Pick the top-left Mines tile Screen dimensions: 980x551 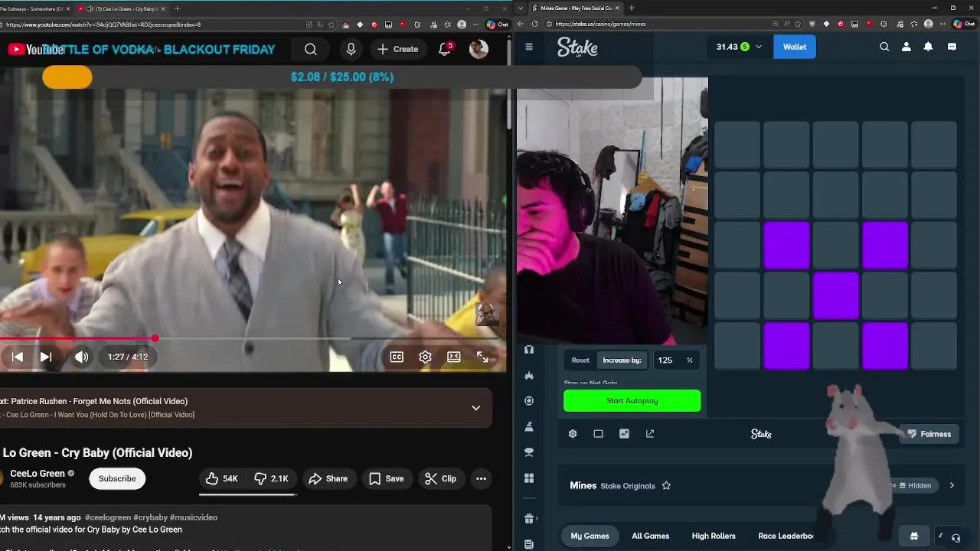[x=737, y=145]
